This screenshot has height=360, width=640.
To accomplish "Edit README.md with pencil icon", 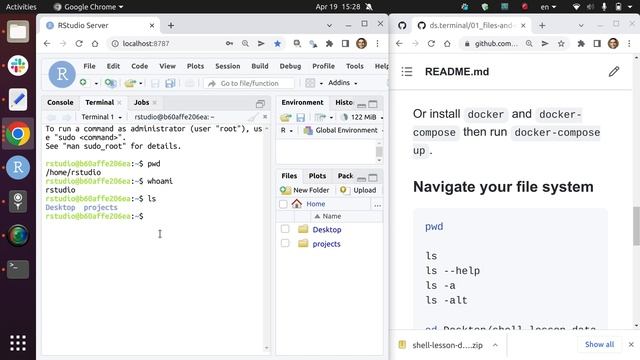I will coord(614,72).
